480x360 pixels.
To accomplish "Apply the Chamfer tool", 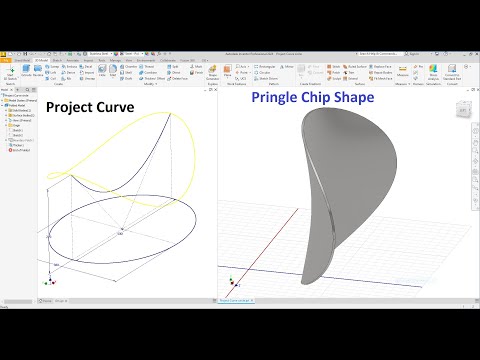I will tap(129, 67).
